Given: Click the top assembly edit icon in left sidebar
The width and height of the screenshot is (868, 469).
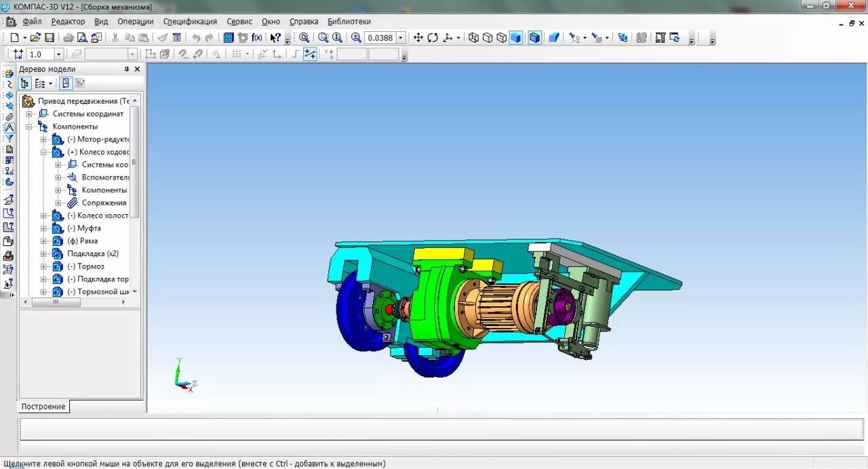Looking at the screenshot, I should (9, 73).
